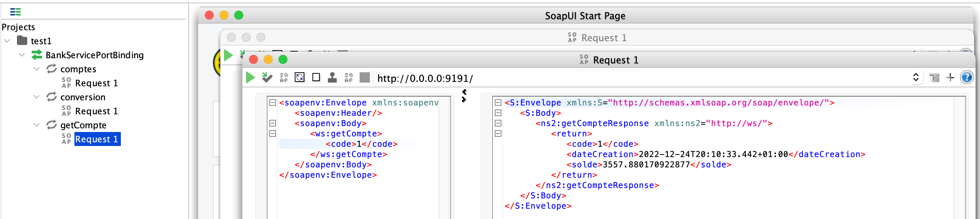Click split-view tabs icon next to plus

point(934,78)
